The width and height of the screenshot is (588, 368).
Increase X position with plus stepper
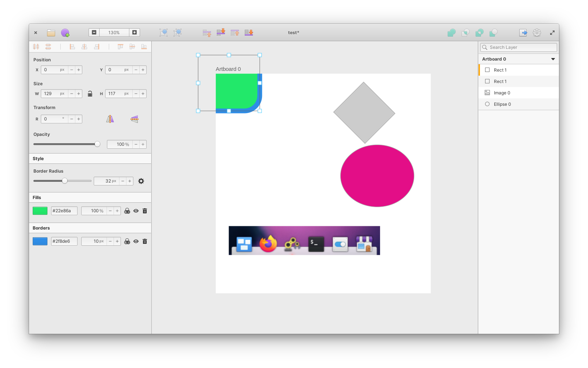[79, 70]
